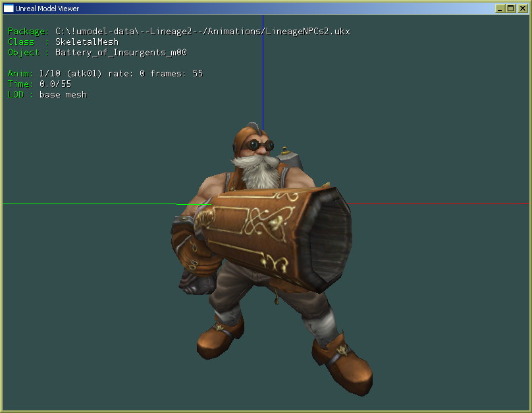Click the green 'Anim:' label
The image size is (532, 413).
click(20, 74)
